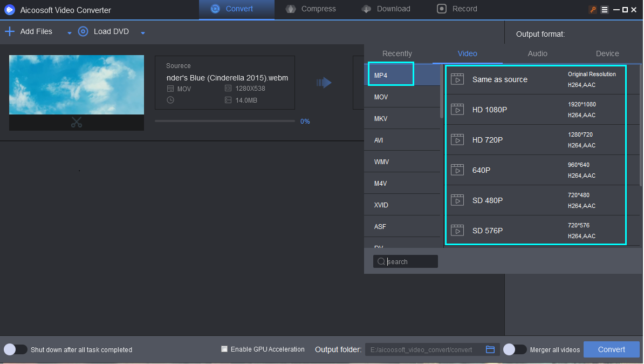Click the clock duration icon in source box
The image size is (644, 364).
(x=170, y=100)
